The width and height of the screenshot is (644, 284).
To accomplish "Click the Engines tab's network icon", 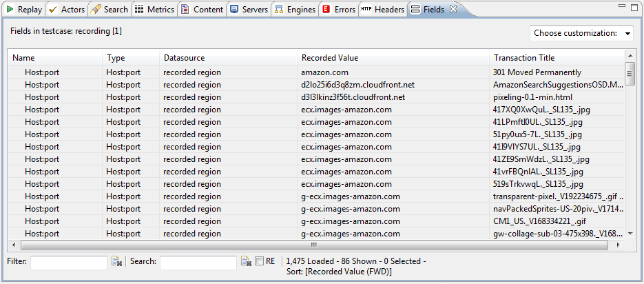I will (279, 10).
